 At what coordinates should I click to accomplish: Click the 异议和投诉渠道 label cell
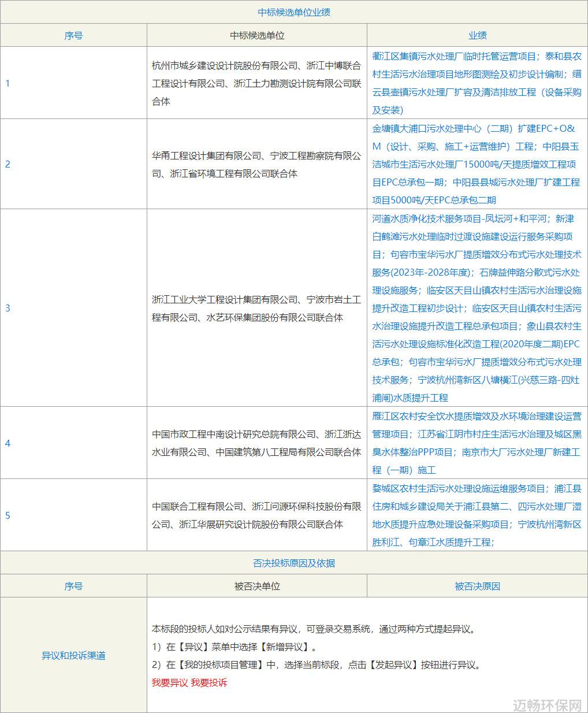[x=73, y=655]
